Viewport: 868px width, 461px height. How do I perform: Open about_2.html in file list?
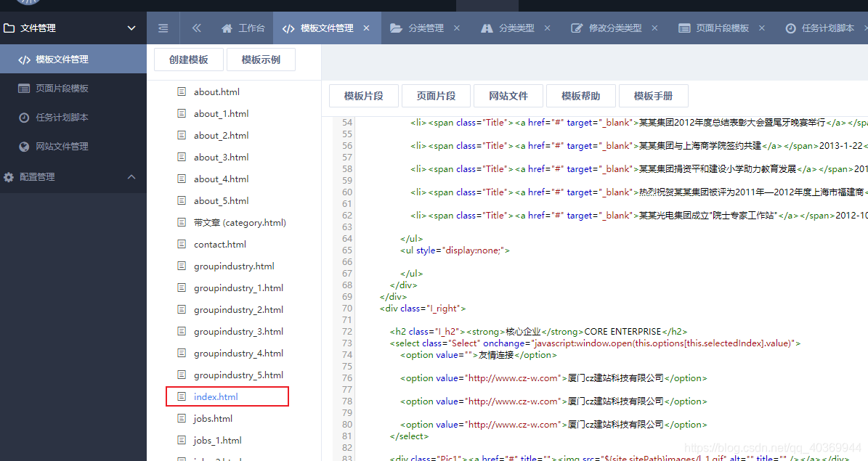coord(221,136)
